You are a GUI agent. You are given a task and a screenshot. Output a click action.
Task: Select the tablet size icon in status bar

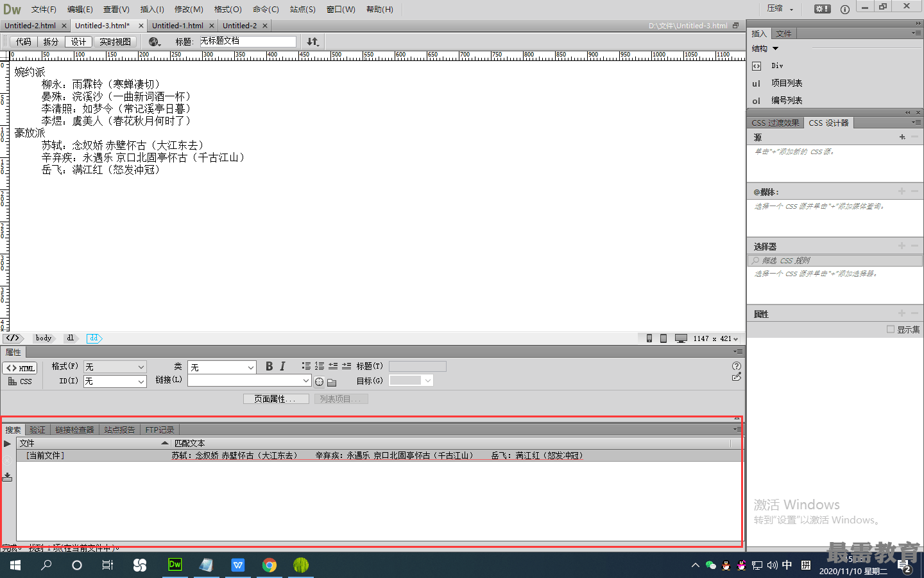(663, 338)
